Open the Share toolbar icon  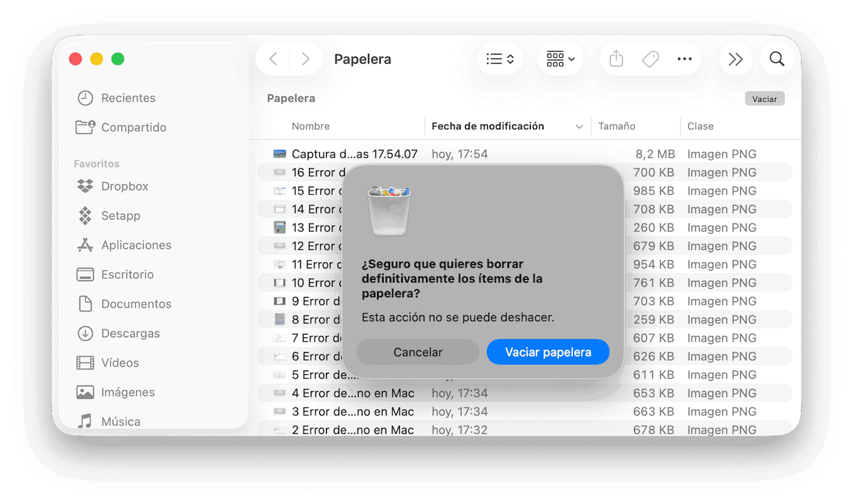tap(616, 59)
